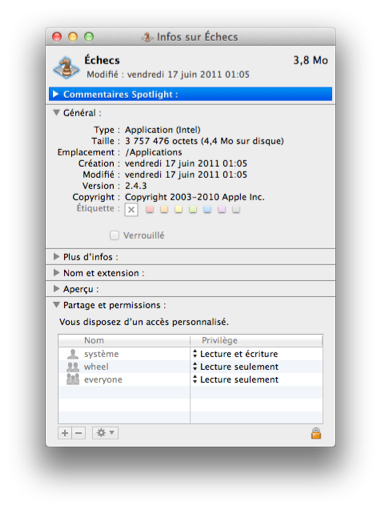Viewport: 381px width, 510px height.
Task: Clear the label with the X swatch
Action: [131, 210]
